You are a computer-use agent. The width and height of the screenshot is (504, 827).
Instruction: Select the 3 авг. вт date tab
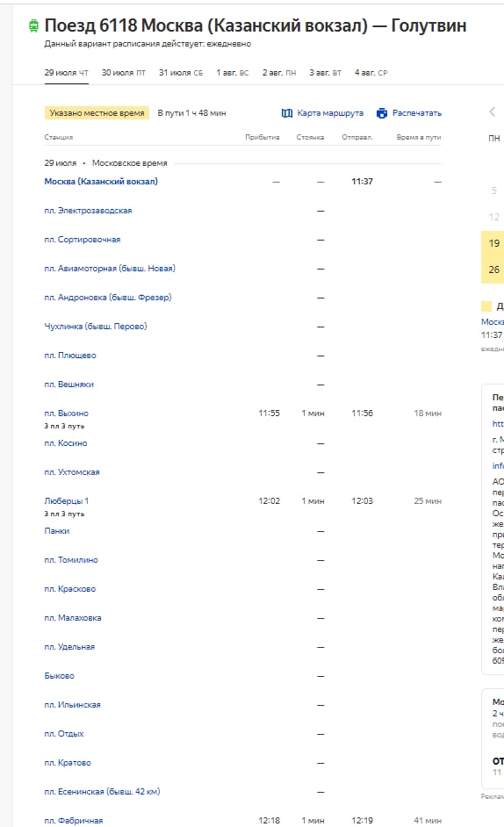click(326, 73)
